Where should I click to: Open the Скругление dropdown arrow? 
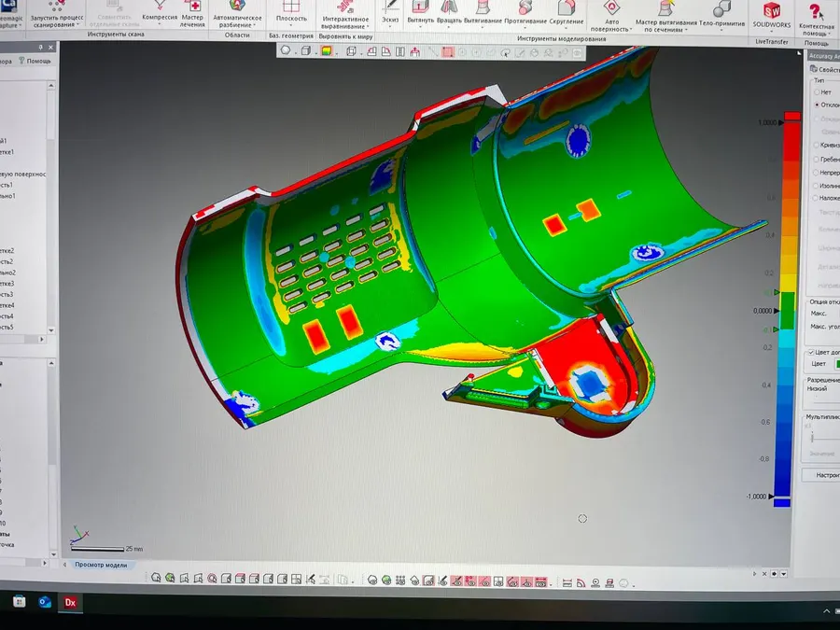[567, 28]
